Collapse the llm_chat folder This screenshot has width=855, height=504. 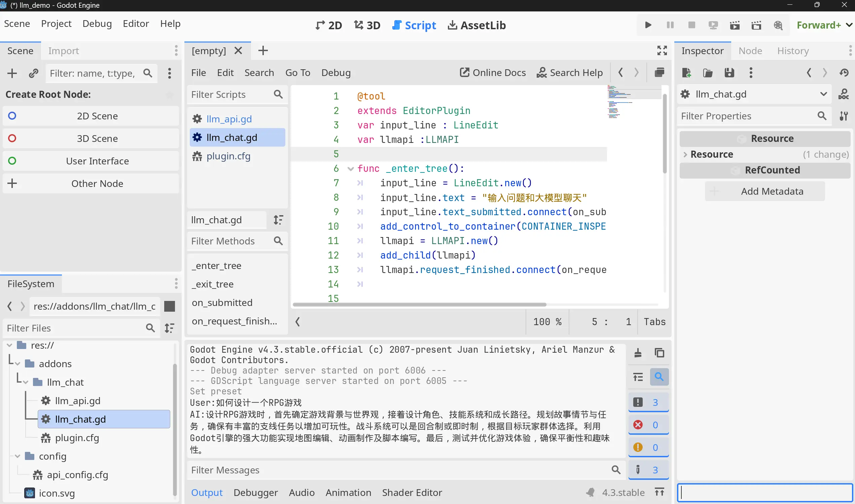click(26, 382)
